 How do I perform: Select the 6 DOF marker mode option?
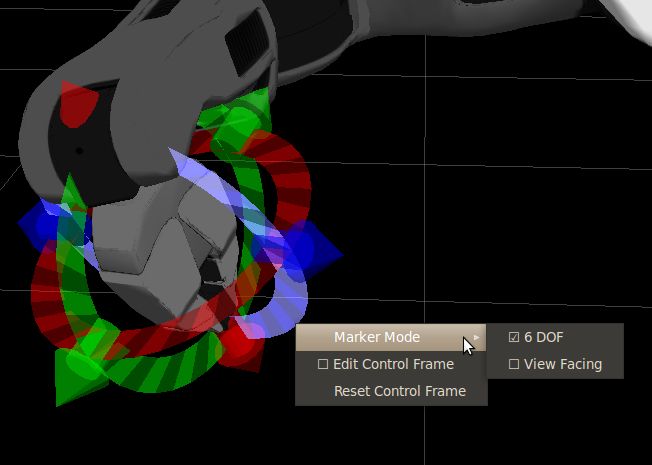(543, 338)
